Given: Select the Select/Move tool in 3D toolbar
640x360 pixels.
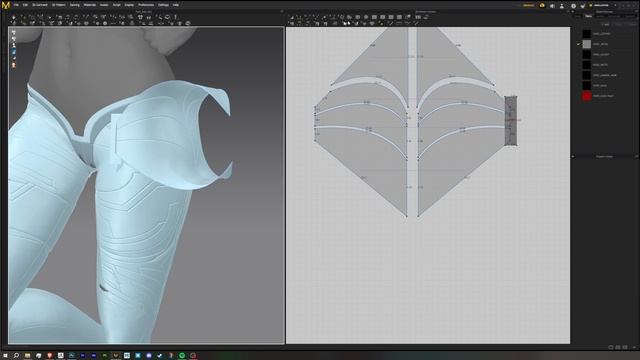Looking at the screenshot, I should click(23, 17).
